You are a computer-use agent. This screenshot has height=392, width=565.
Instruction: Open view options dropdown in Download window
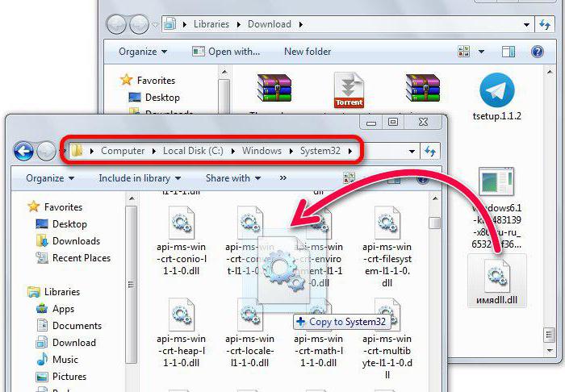481,52
